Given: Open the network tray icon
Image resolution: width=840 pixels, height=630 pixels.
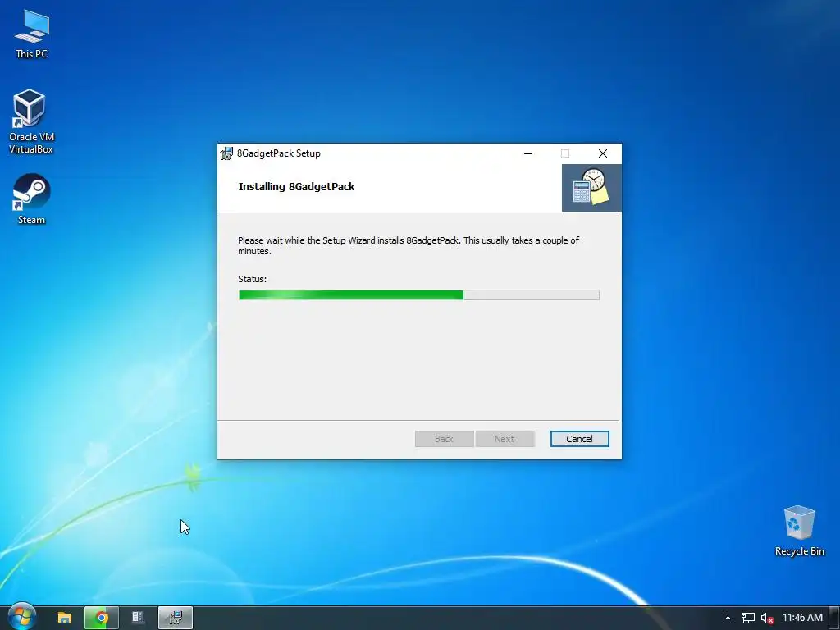Looking at the screenshot, I should tap(748, 618).
